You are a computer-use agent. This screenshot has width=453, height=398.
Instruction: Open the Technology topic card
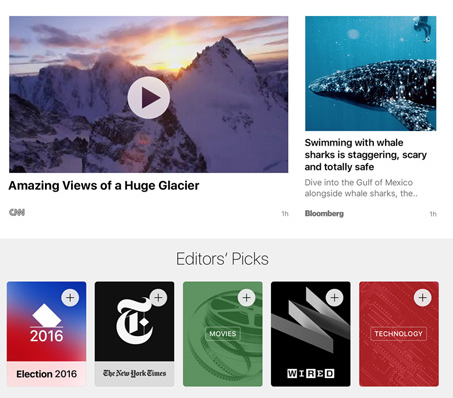(399, 334)
